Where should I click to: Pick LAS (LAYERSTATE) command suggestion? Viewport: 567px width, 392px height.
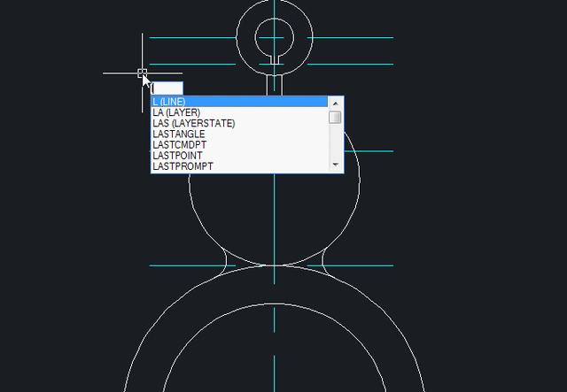tap(239, 123)
